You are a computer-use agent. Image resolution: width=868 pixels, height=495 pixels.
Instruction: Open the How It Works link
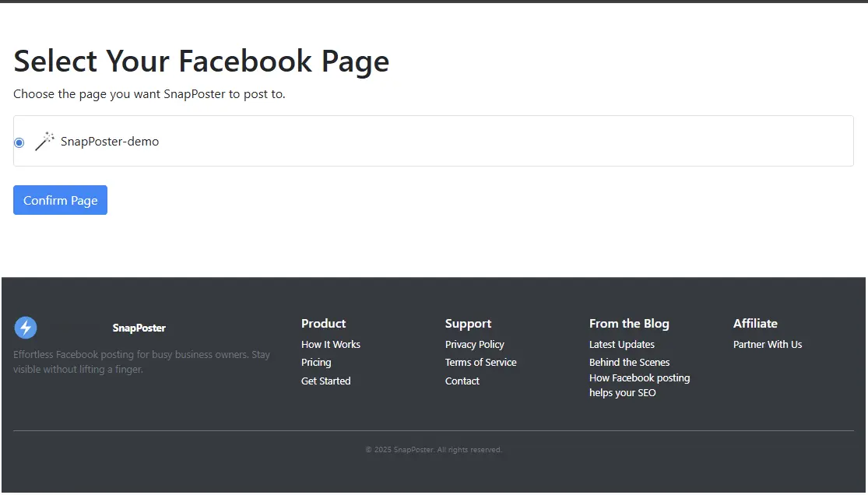(331, 344)
